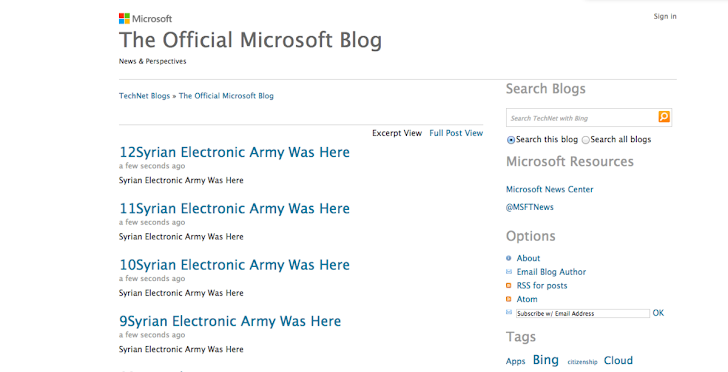The image size is (728, 372).
Task: Click the Subscribe w/ Email Address field
Action: pyautogui.click(x=583, y=313)
